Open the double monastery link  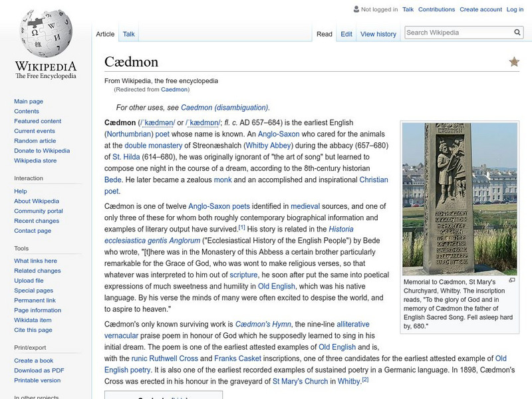(154, 146)
